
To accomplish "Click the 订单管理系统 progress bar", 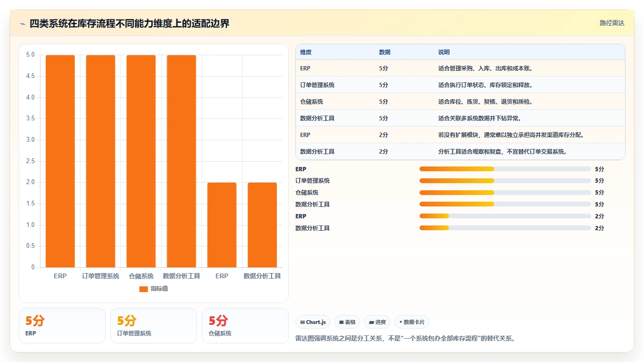I will [x=505, y=181].
